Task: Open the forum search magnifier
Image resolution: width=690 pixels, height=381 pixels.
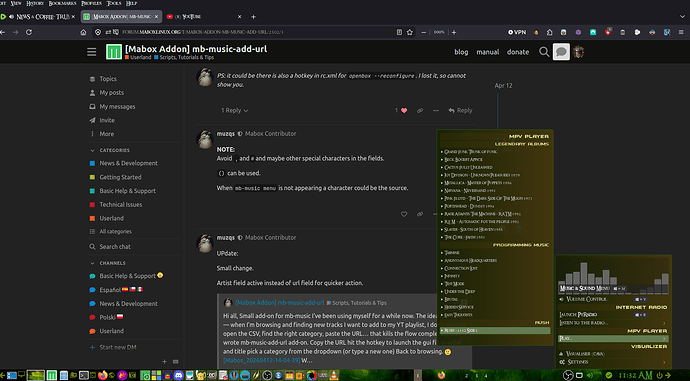Action: 544,52
